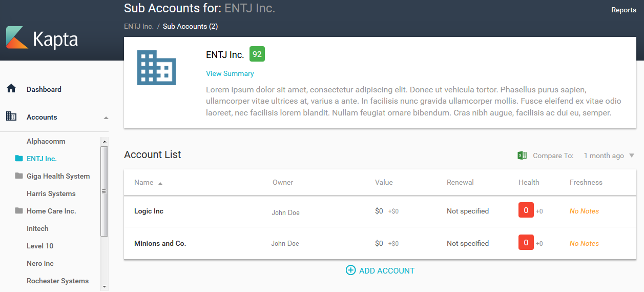Click the $0 value in Minions row

tap(379, 243)
